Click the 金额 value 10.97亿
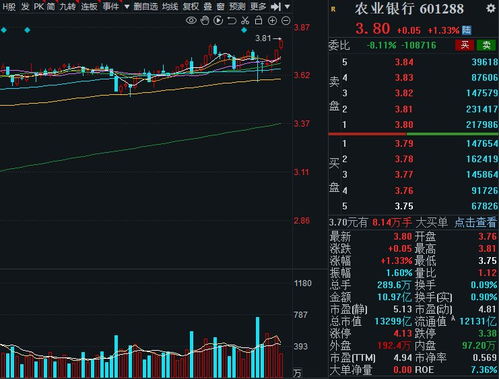Viewport: 499px width, 379px height. coord(395,297)
